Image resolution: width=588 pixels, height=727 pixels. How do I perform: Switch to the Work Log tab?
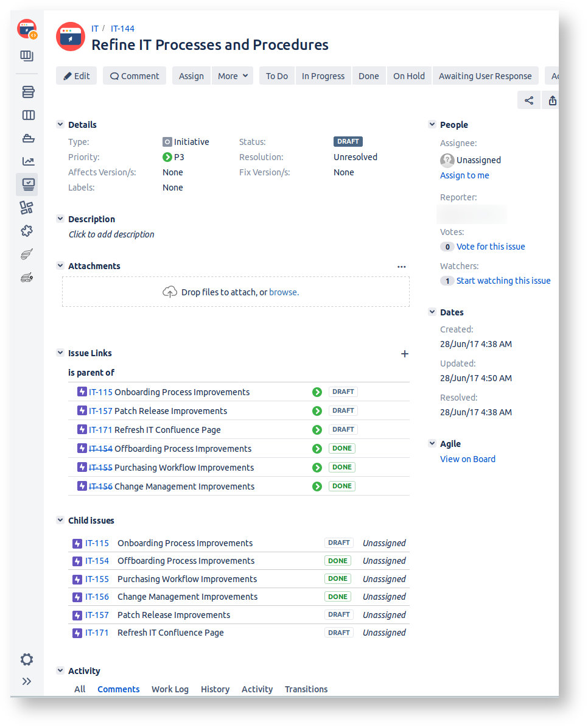[170, 689]
